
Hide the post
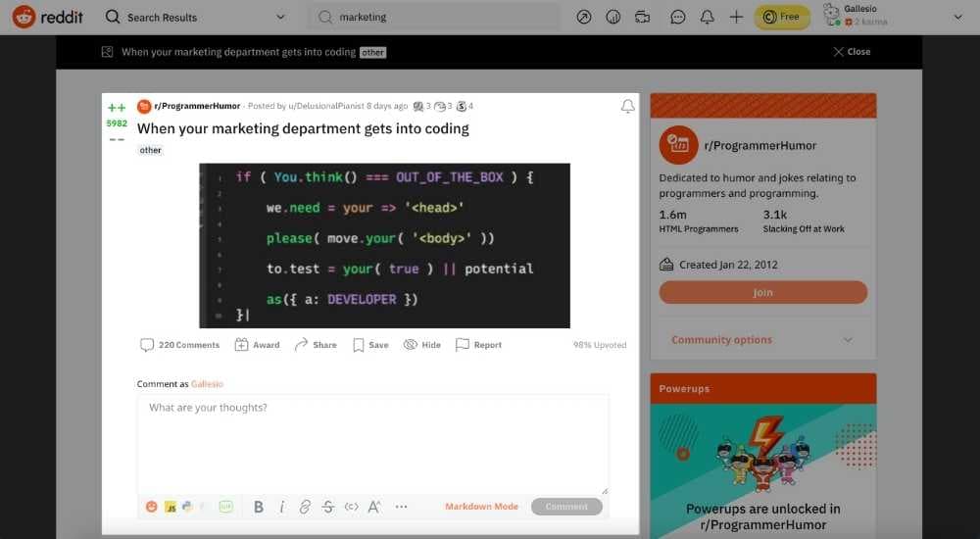point(422,345)
